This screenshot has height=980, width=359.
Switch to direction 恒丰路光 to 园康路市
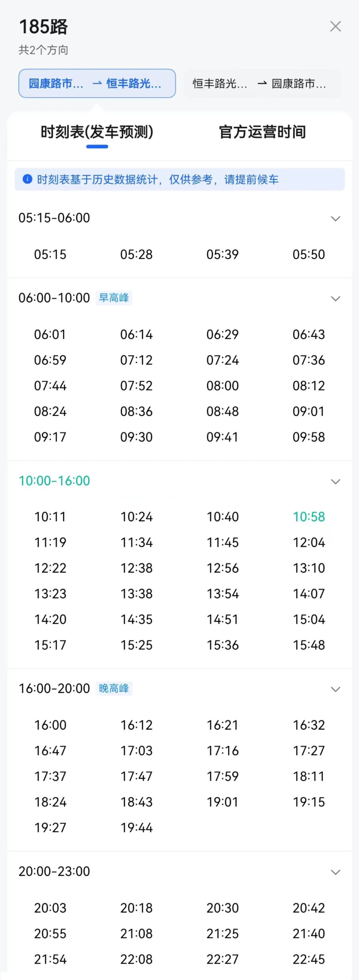262,83
